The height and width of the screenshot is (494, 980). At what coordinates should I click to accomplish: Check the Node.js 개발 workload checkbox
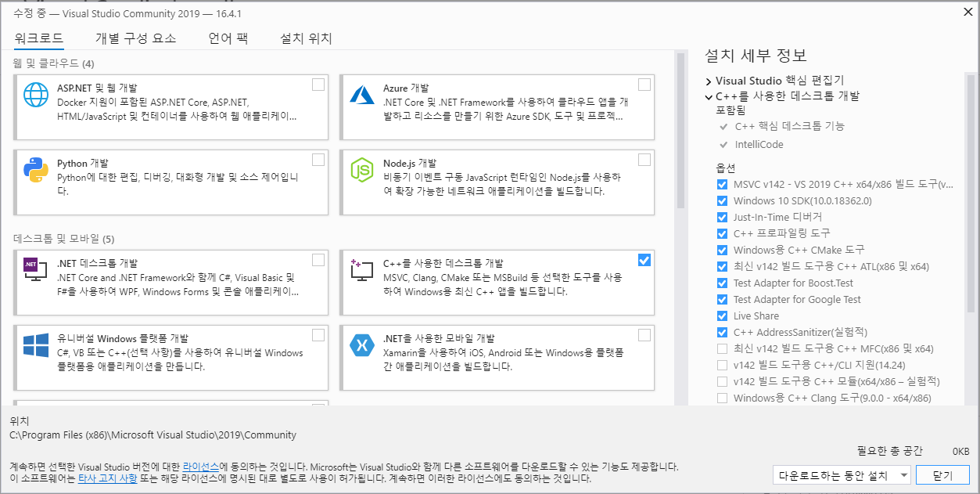tap(644, 160)
